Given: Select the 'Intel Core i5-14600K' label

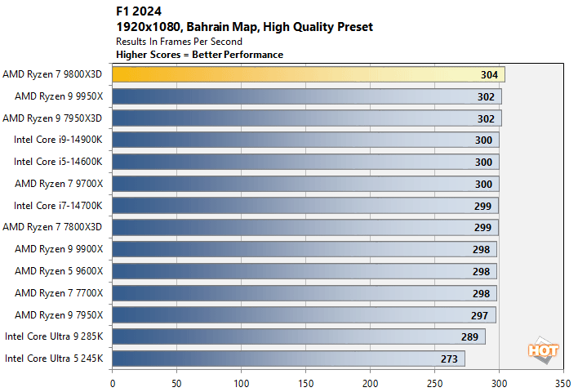Looking at the screenshot, I should (58, 162).
